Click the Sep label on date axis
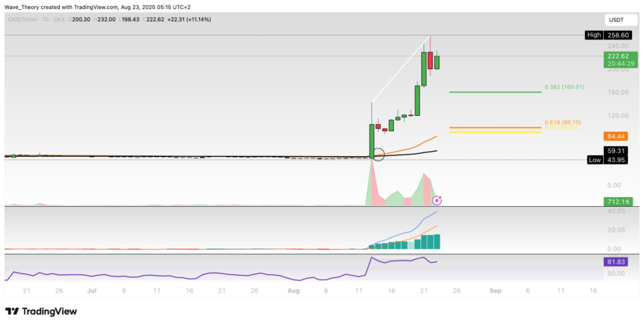 coord(496,291)
